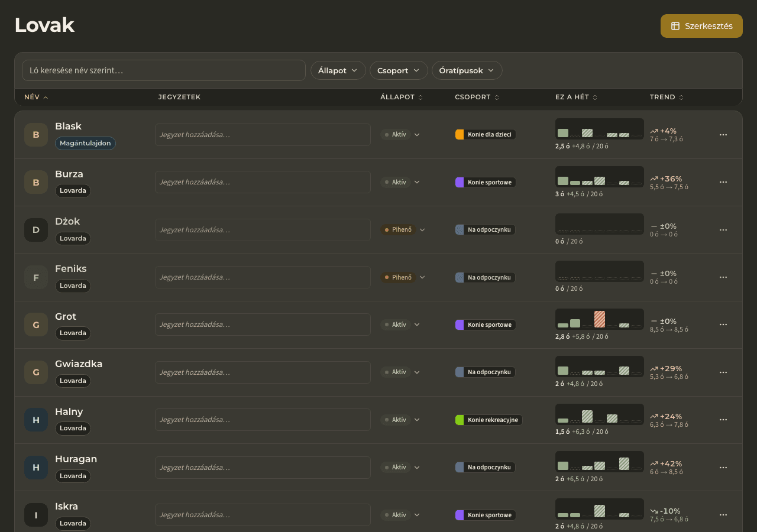Click Grot's weekly hours bar chart

[600, 319]
